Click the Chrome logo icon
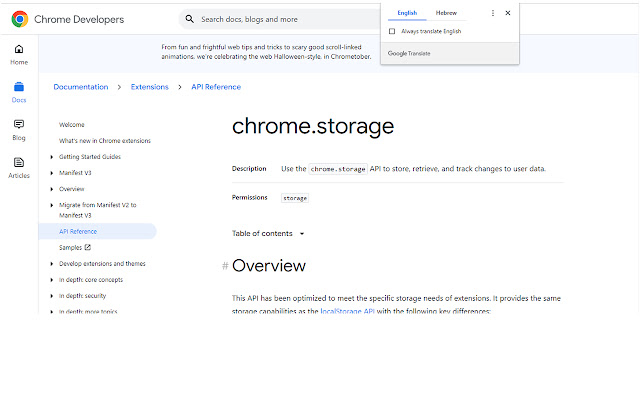This screenshot has width=640, height=400. 20,19
